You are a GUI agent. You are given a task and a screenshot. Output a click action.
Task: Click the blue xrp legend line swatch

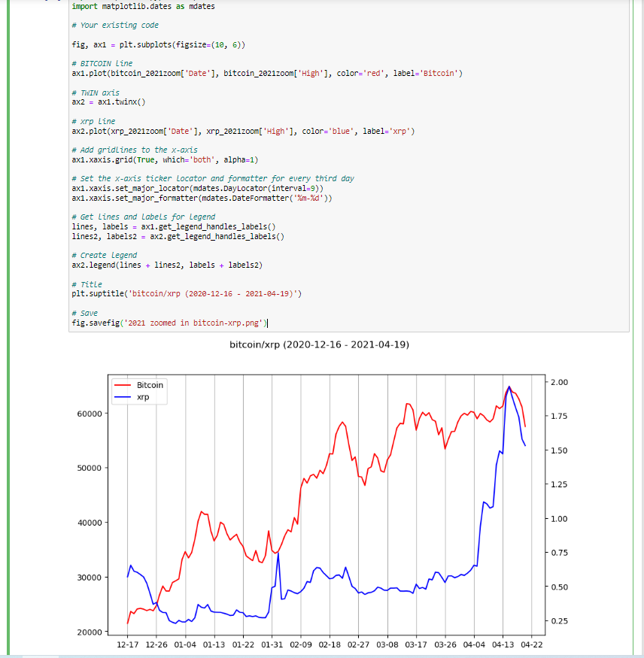123,396
